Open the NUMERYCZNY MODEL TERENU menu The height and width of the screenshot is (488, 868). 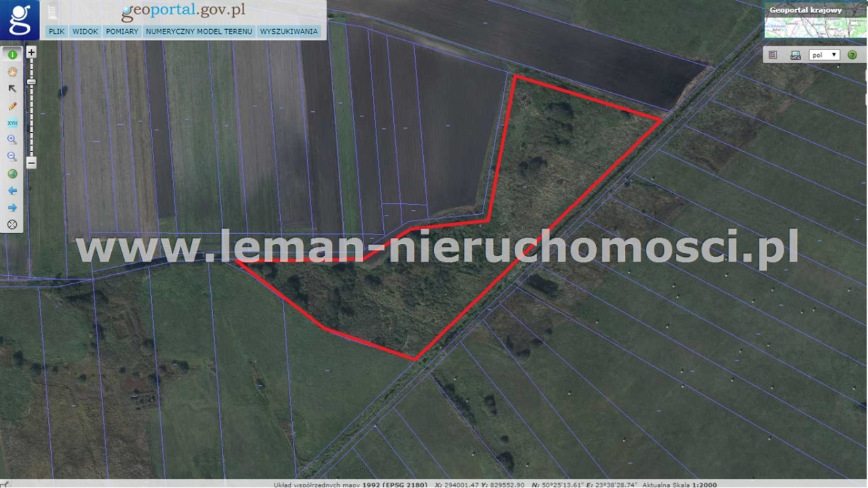point(199,31)
